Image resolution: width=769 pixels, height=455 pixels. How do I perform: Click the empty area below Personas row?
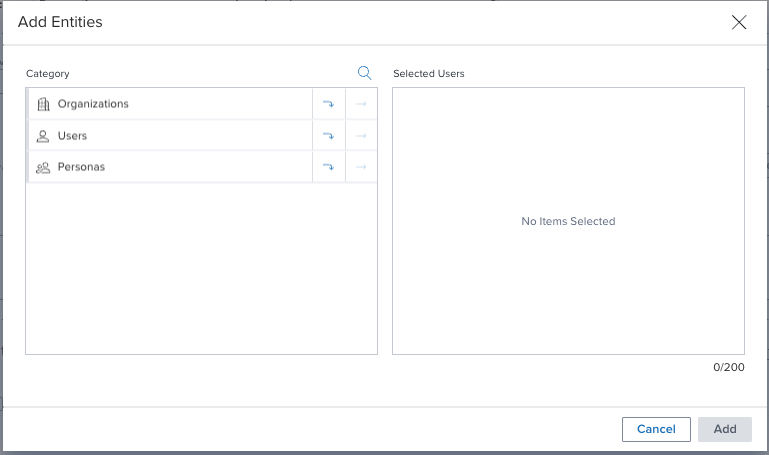coord(202,268)
